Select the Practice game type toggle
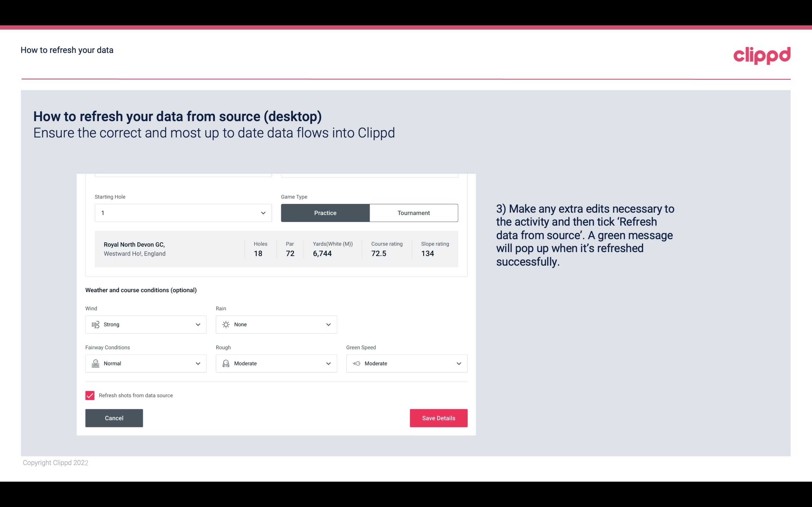The height and width of the screenshot is (507, 812). pos(325,213)
